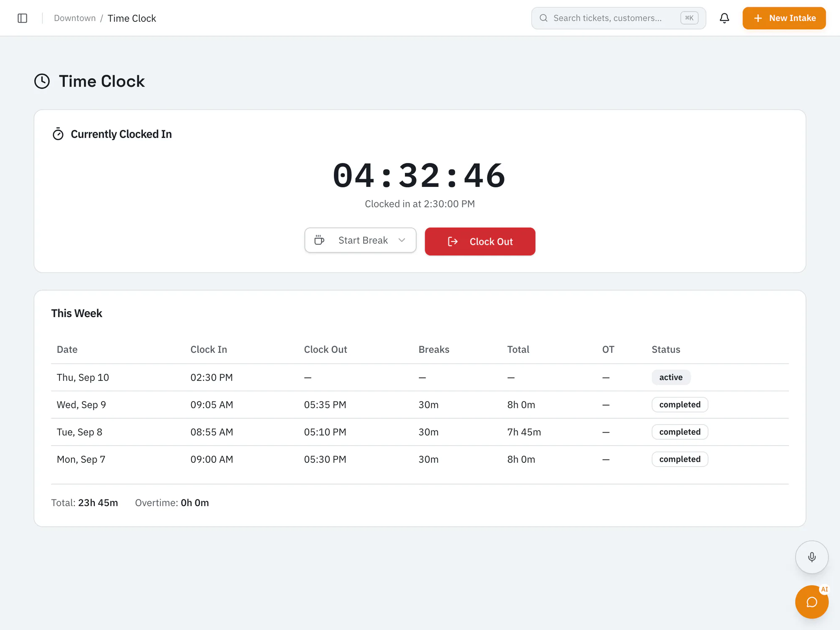This screenshot has width=840, height=630.
Task: Click the search magnifier icon
Action: 543,18
